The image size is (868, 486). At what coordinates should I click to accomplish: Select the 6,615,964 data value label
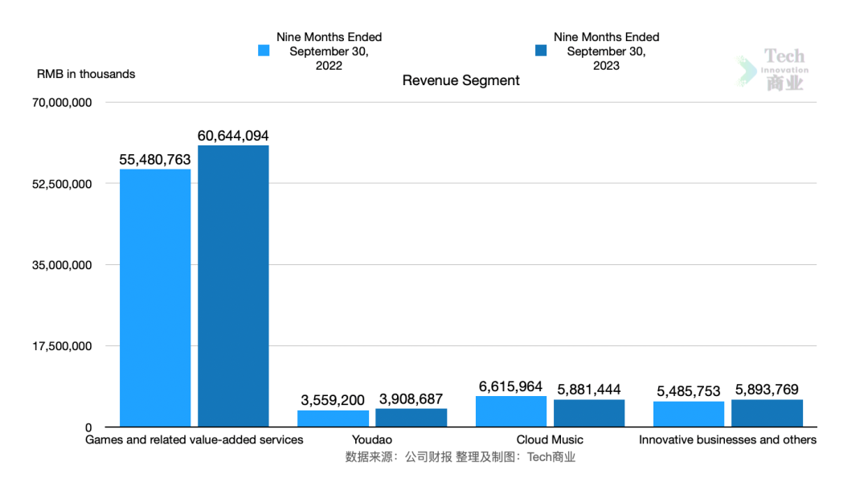tap(510, 386)
